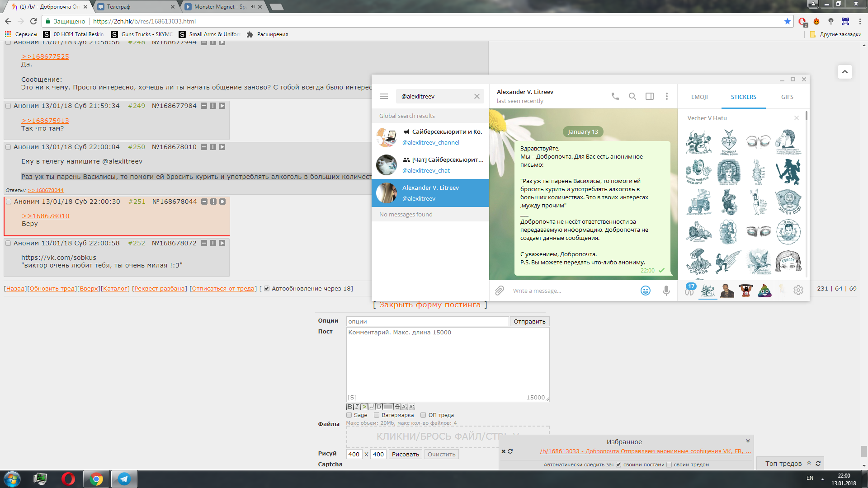Expand Топ тредов panel
The width and height of the screenshot is (868, 488).
[x=809, y=463]
